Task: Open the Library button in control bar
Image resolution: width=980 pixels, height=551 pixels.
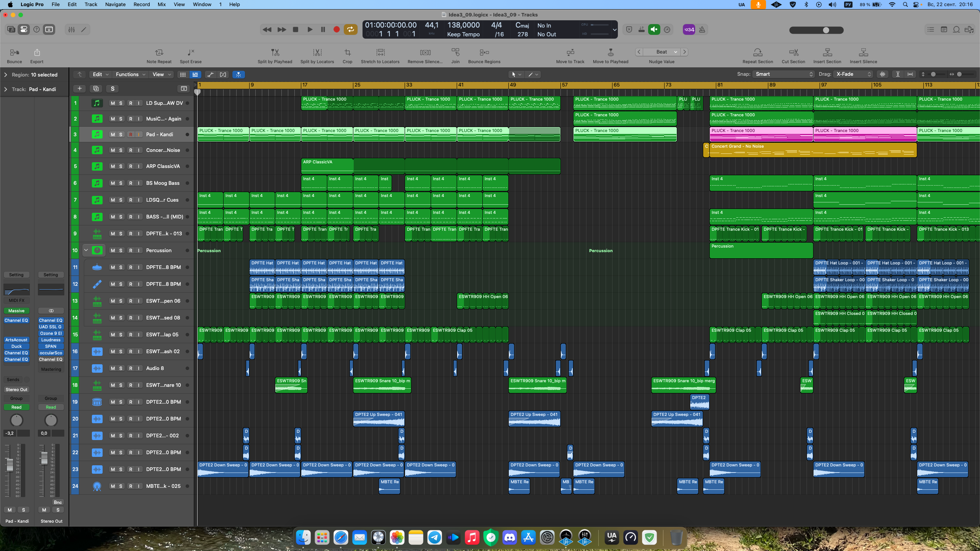Action: pyautogui.click(x=11, y=29)
